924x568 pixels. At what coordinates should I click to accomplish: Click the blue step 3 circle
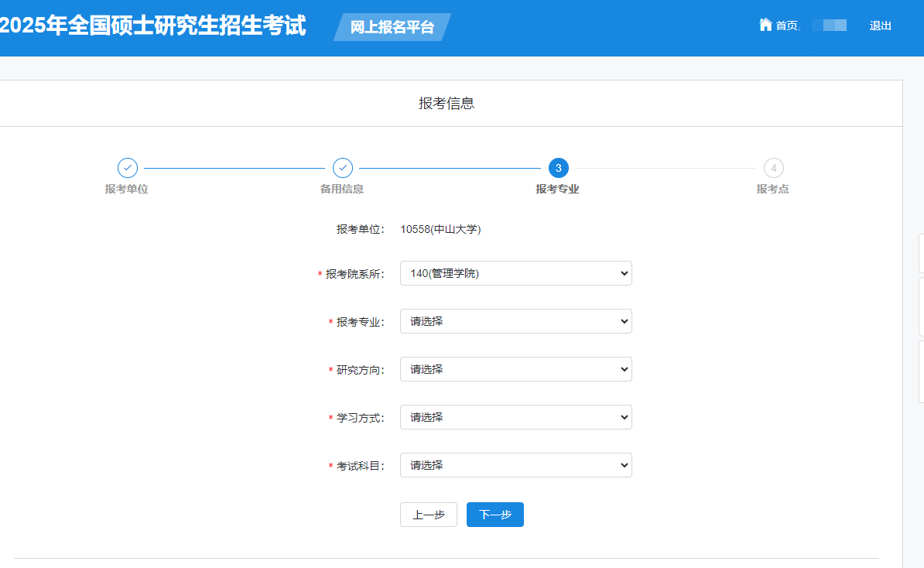click(558, 168)
